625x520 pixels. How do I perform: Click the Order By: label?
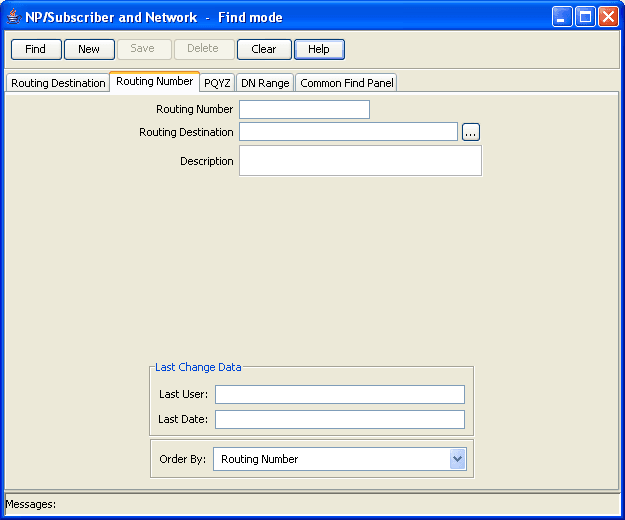click(183, 459)
